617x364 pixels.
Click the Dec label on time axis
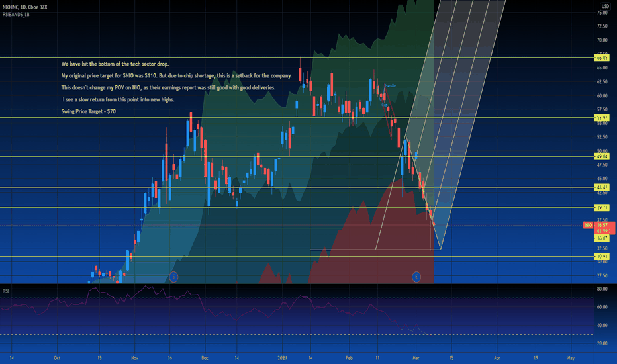coord(205,358)
